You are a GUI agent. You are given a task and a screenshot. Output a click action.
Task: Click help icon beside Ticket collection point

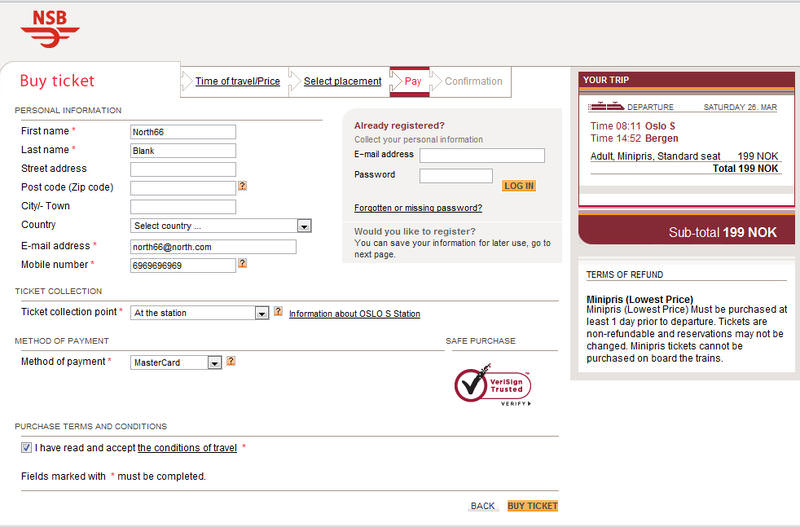pyautogui.click(x=278, y=311)
